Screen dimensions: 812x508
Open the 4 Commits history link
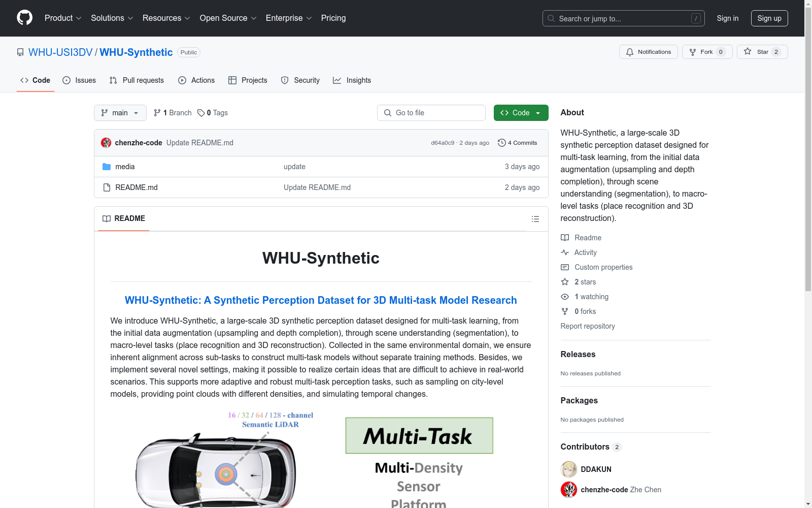[518, 143]
